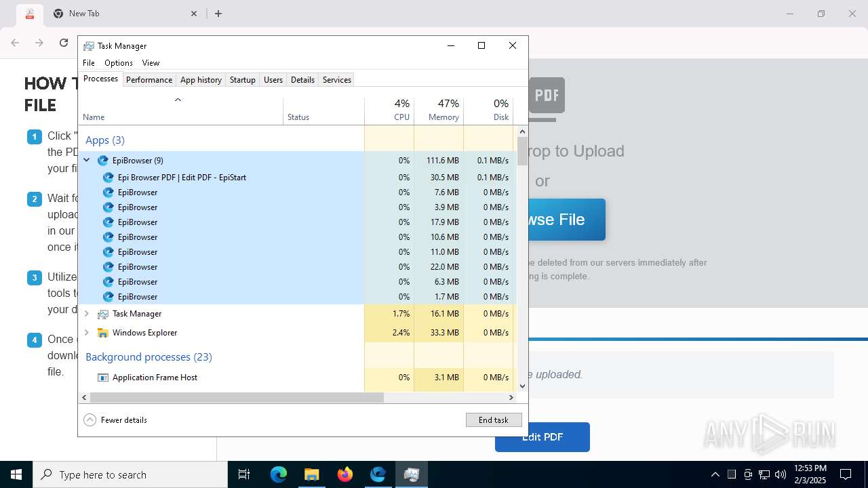The height and width of the screenshot is (488, 868).
Task: Click the Windows Explorer process icon
Action: coord(103,333)
